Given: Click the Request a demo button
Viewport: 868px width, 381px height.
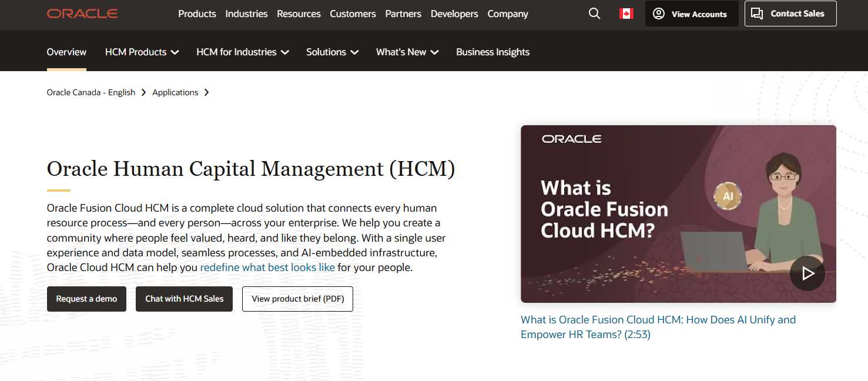Looking at the screenshot, I should pyautogui.click(x=86, y=299).
